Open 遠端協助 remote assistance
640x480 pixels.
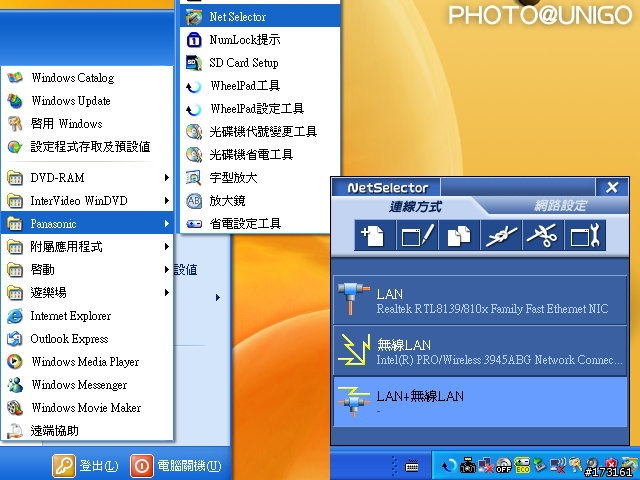(x=87, y=431)
